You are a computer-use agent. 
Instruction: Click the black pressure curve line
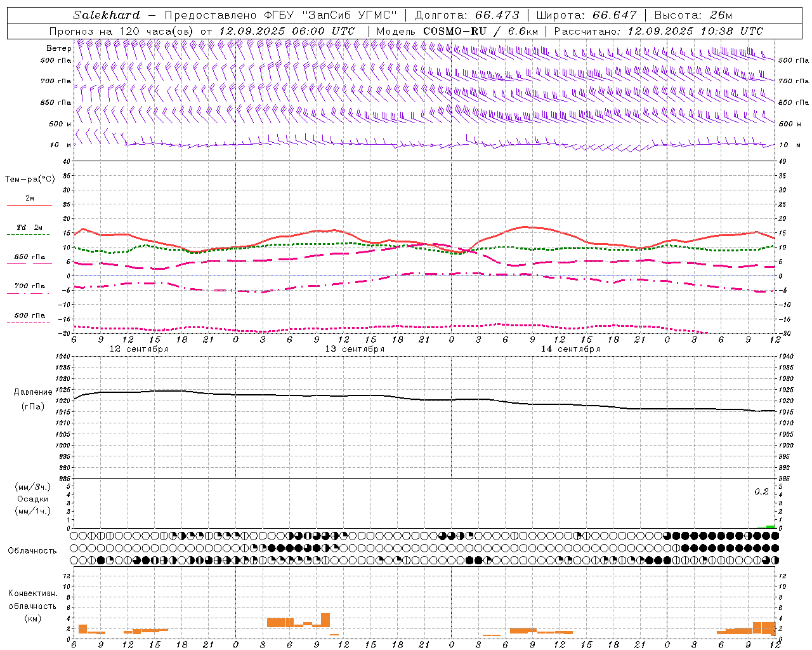[425, 399]
